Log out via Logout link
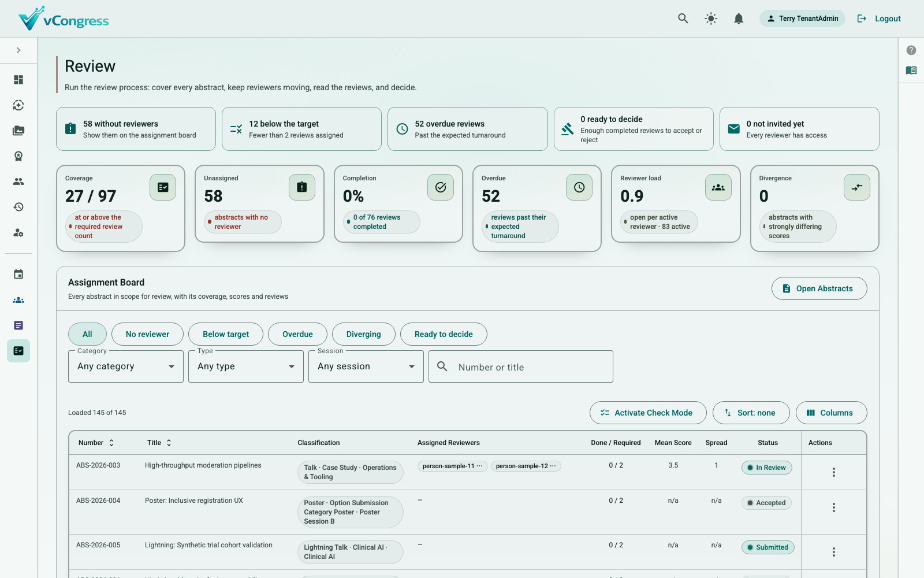This screenshot has height=578, width=924. [x=879, y=18]
